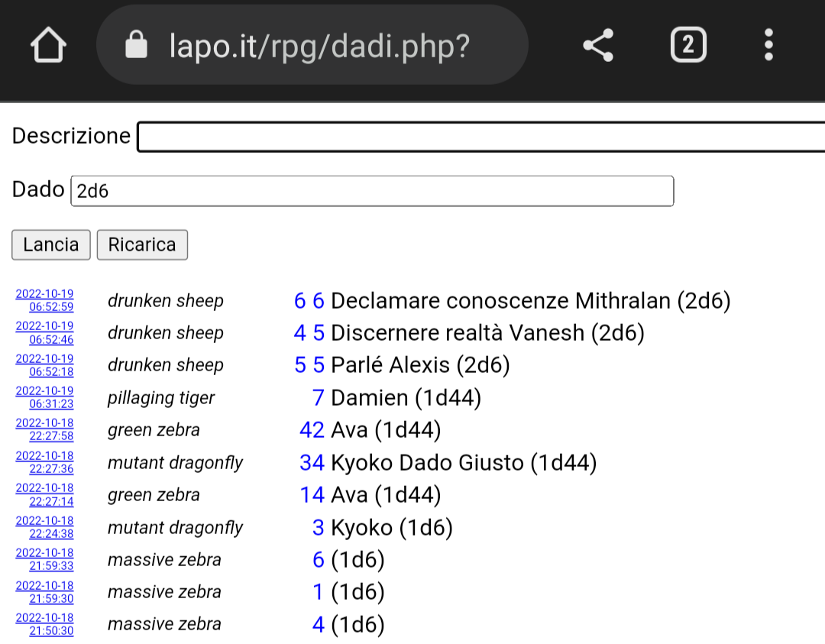Tap the padlock site security icon

pos(136,46)
